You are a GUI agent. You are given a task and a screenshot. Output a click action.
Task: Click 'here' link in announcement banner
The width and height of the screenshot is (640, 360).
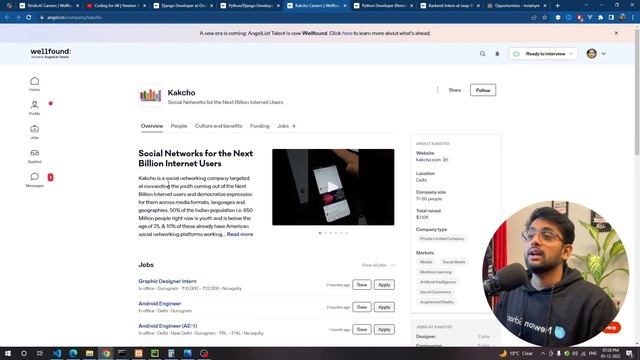[347, 33]
